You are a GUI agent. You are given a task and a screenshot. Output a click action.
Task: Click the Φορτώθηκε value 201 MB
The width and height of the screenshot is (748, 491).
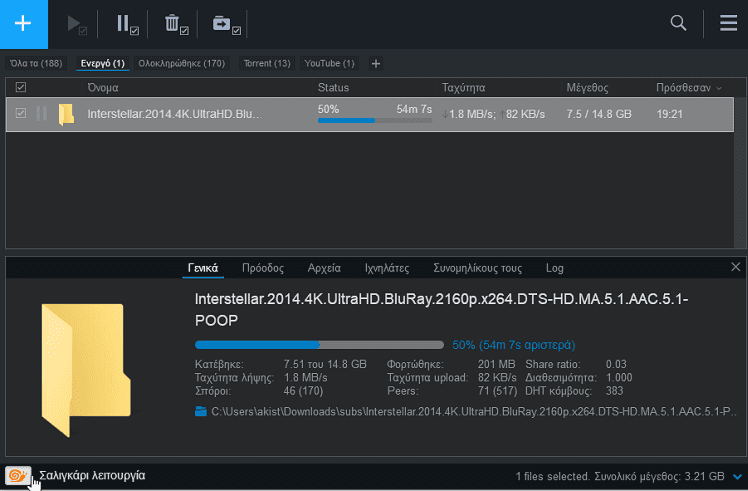[x=497, y=364]
